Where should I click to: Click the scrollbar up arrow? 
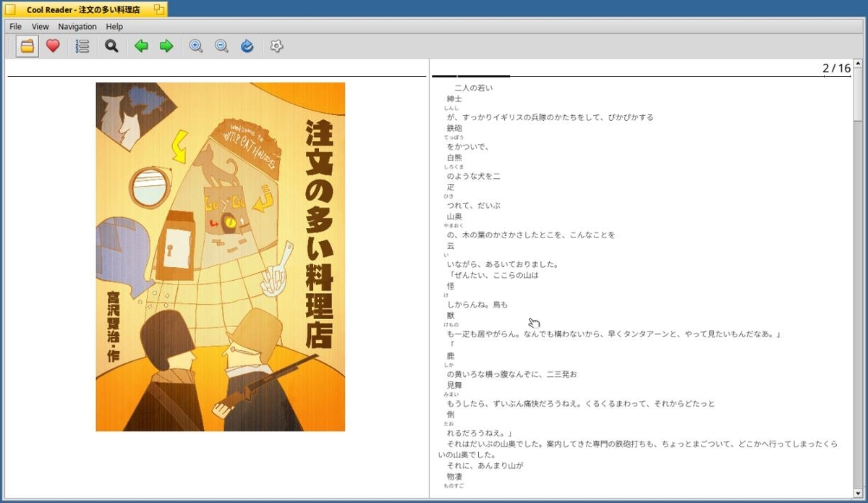tap(858, 64)
